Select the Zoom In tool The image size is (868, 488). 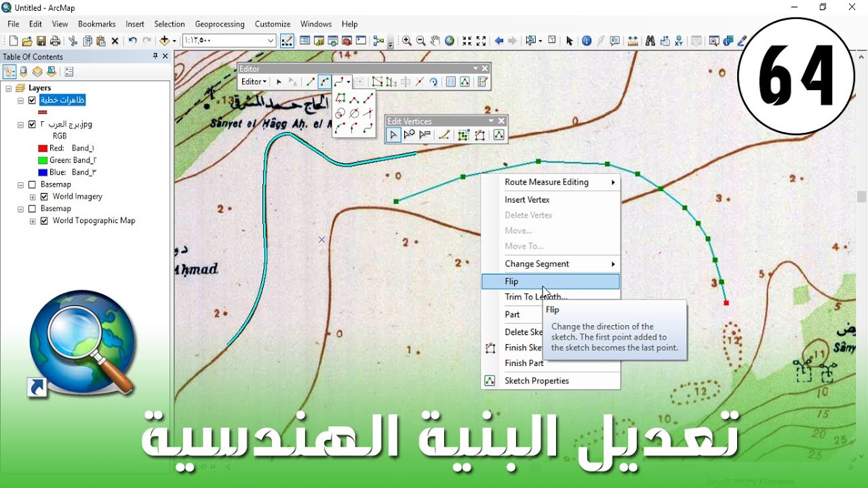(x=406, y=41)
